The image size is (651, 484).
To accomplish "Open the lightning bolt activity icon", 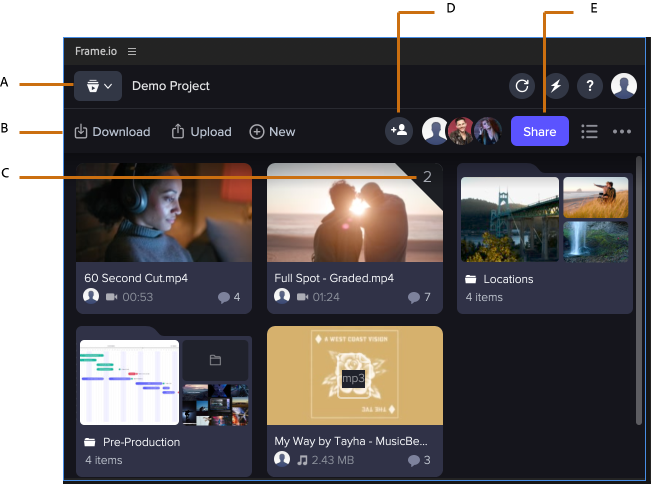I will click(556, 86).
